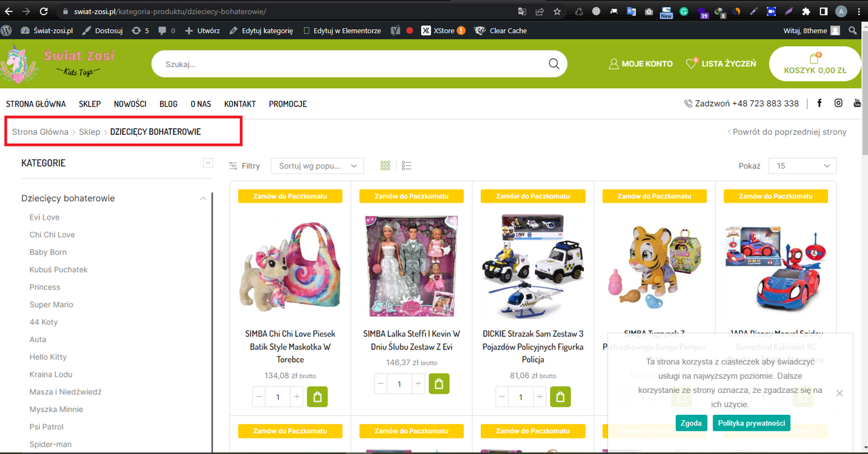Click Edytuj kategorię in admin bar
The image size is (868, 454).
[261, 30]
